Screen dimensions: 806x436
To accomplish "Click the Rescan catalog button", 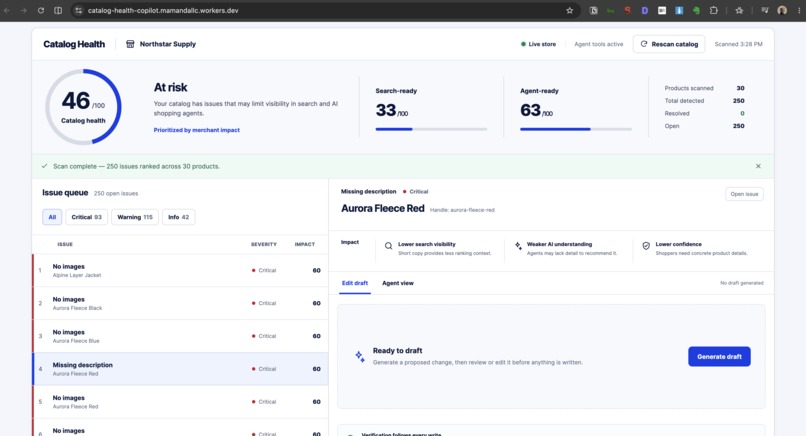I will point(669,44).
